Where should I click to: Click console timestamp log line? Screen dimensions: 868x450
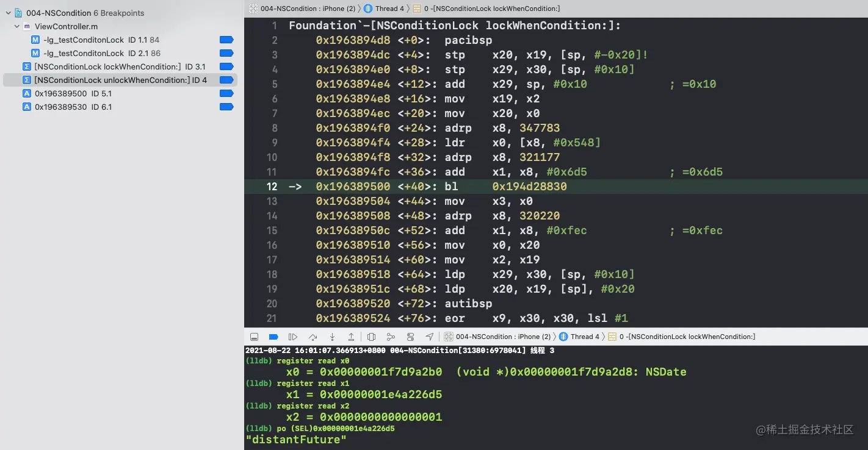[400, 351]
